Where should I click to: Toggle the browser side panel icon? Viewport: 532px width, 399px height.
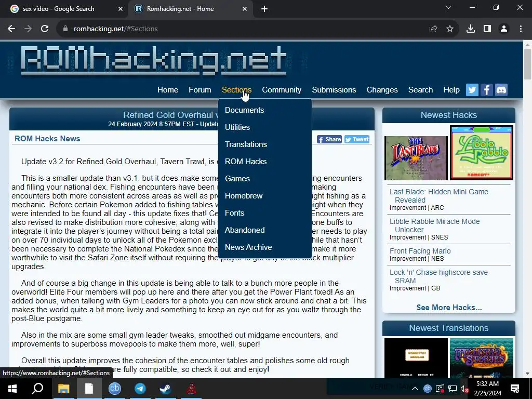(487, 29)
